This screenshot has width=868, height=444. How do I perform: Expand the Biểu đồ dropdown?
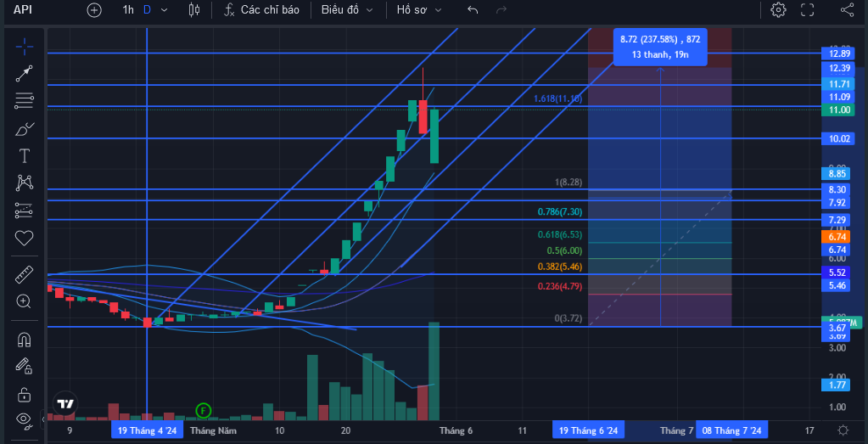(346, 10)
